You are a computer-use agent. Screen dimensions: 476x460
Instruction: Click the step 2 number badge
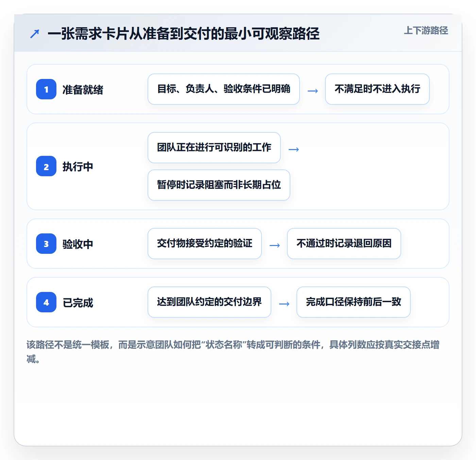click(46, 166)
